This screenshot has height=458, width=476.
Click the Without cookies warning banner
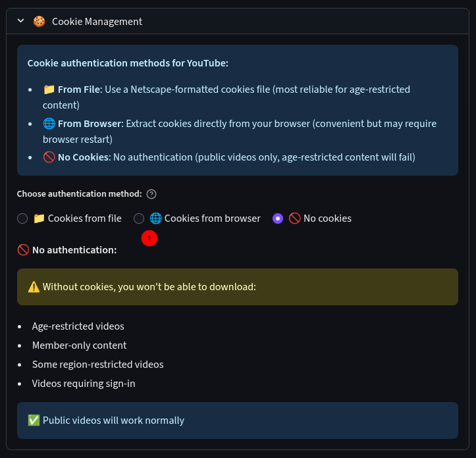pyautogui.click(x=238, y=287)
